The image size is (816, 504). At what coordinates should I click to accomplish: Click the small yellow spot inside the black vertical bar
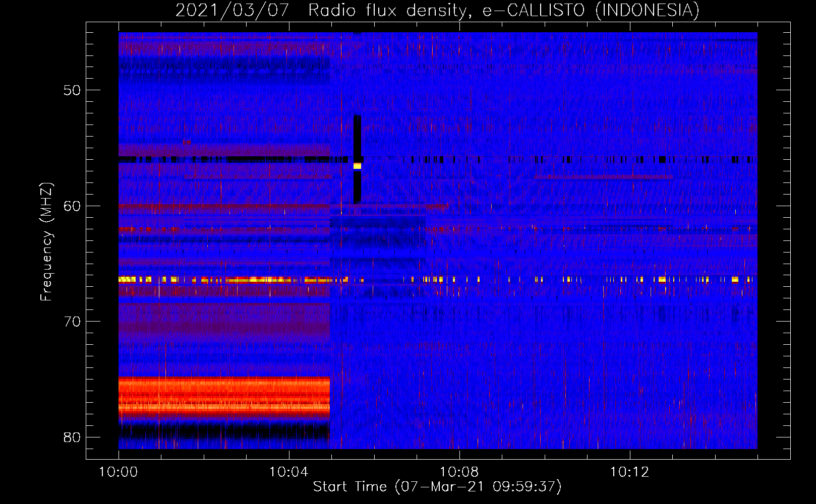(357, 166)
